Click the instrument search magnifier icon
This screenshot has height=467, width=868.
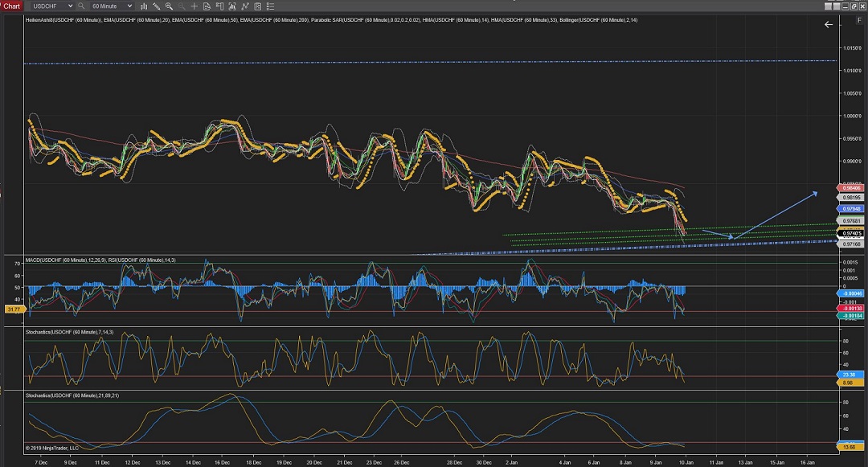81,6
